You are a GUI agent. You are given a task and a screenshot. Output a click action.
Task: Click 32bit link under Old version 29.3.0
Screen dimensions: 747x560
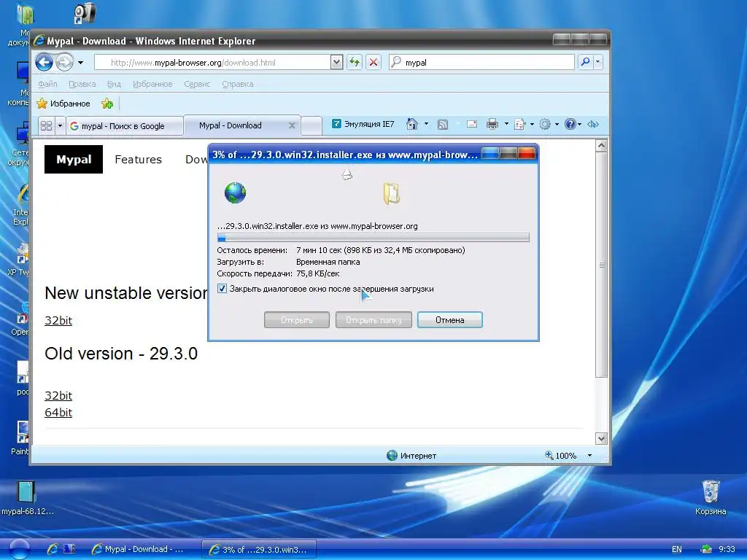[x=58, y=396]
